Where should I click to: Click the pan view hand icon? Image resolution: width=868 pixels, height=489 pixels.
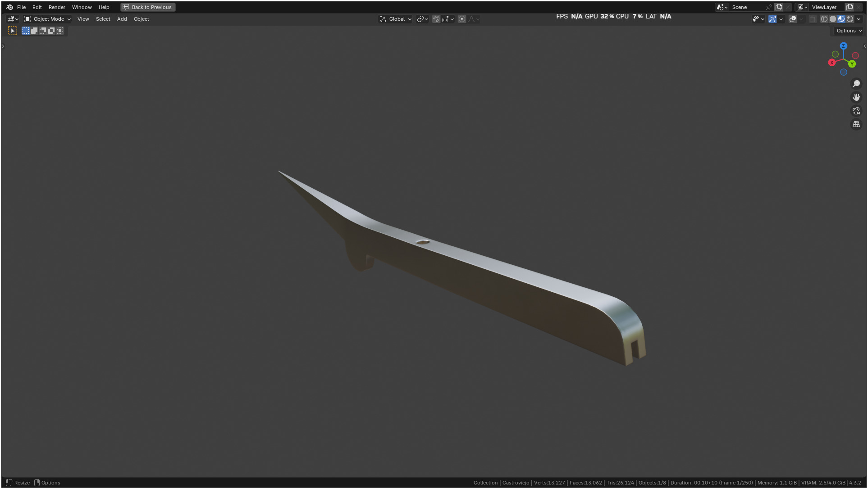[x=856, y=97]
